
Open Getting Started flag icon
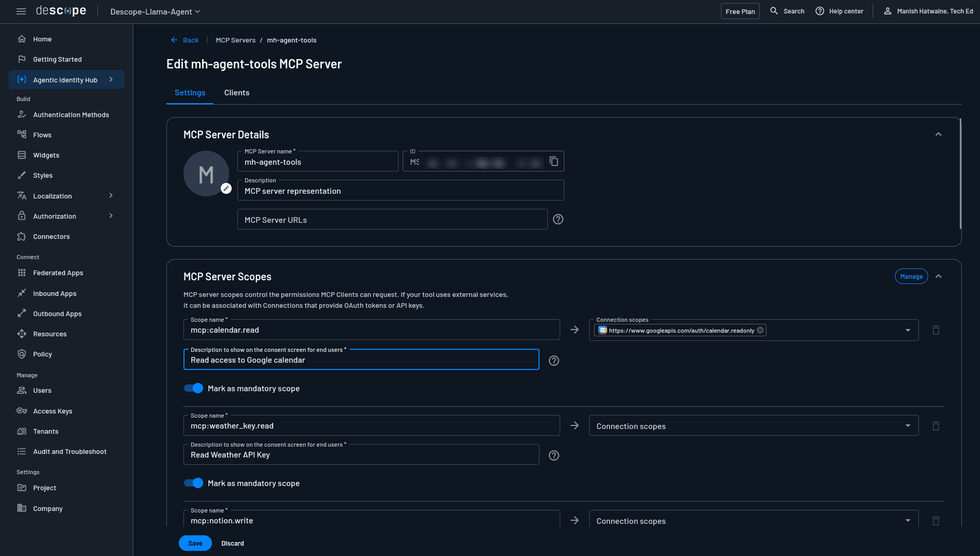22,59
